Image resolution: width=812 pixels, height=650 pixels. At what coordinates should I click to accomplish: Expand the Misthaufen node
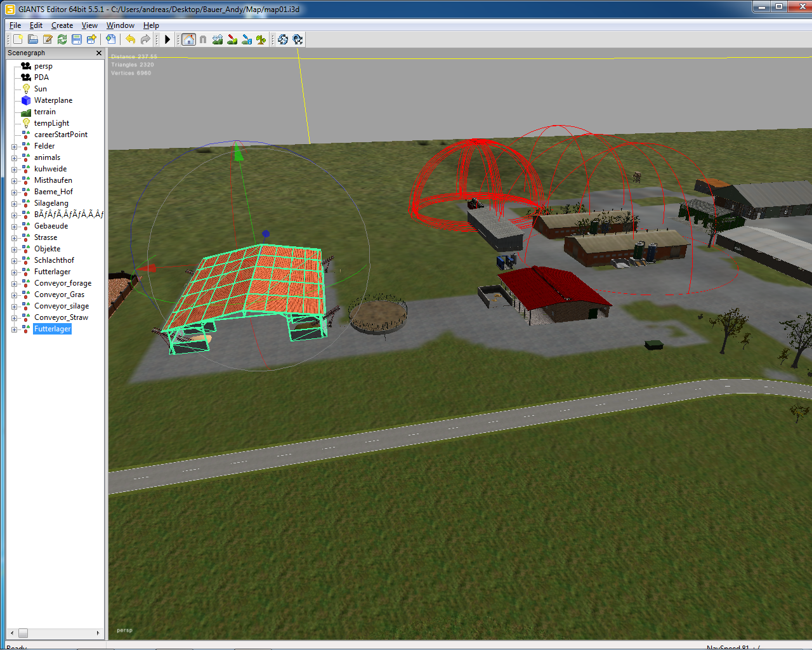click(x=14, y=181)
